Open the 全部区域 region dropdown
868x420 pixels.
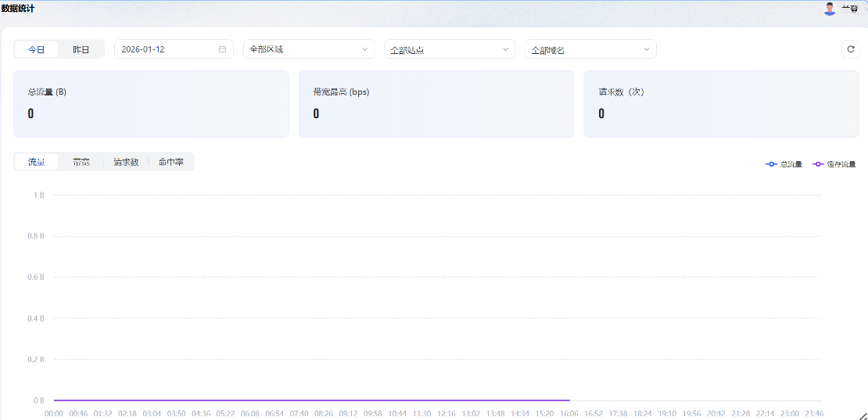click(309, 49)
